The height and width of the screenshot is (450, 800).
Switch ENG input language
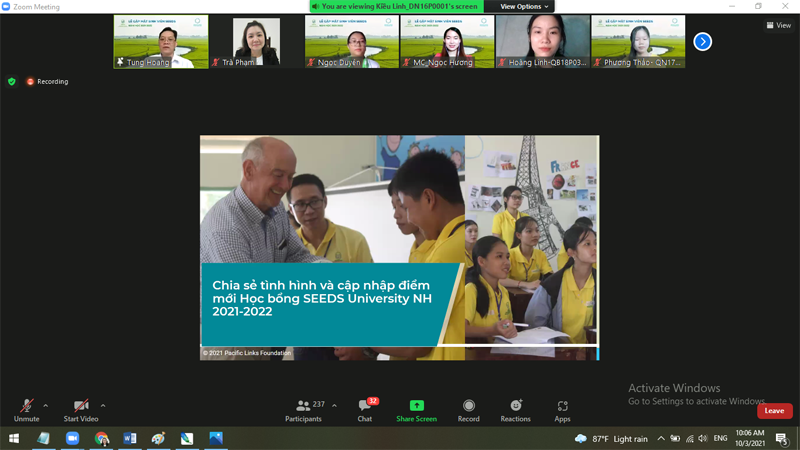(720, 438)
